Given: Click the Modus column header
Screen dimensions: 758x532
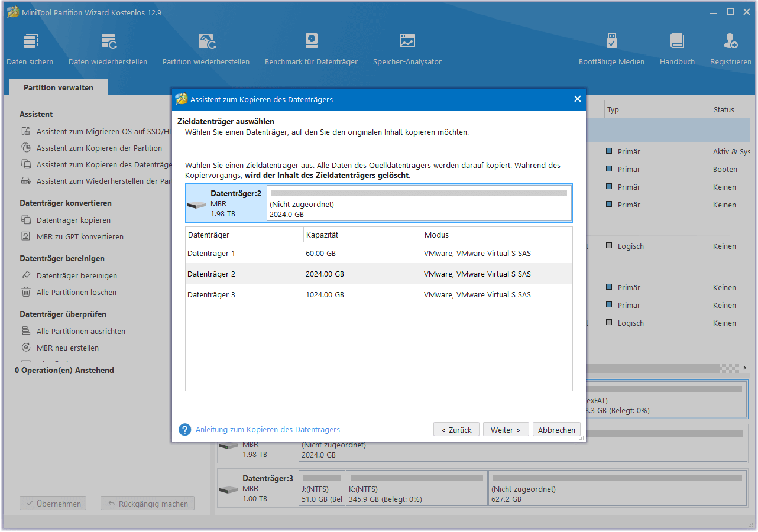Looking at the screenshot, I should pyautogui.click(x=497, y=235).
